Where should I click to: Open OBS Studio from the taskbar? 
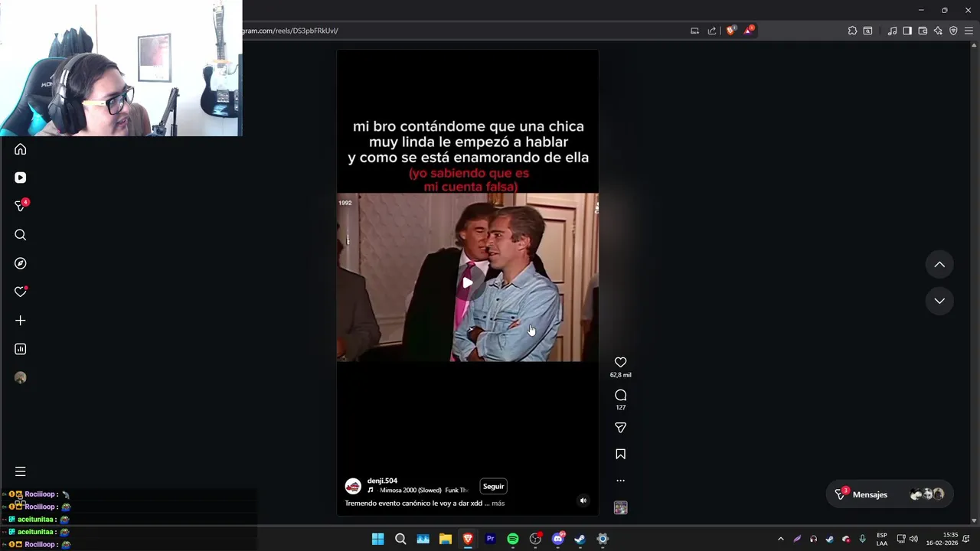click(x=535, y=539)
